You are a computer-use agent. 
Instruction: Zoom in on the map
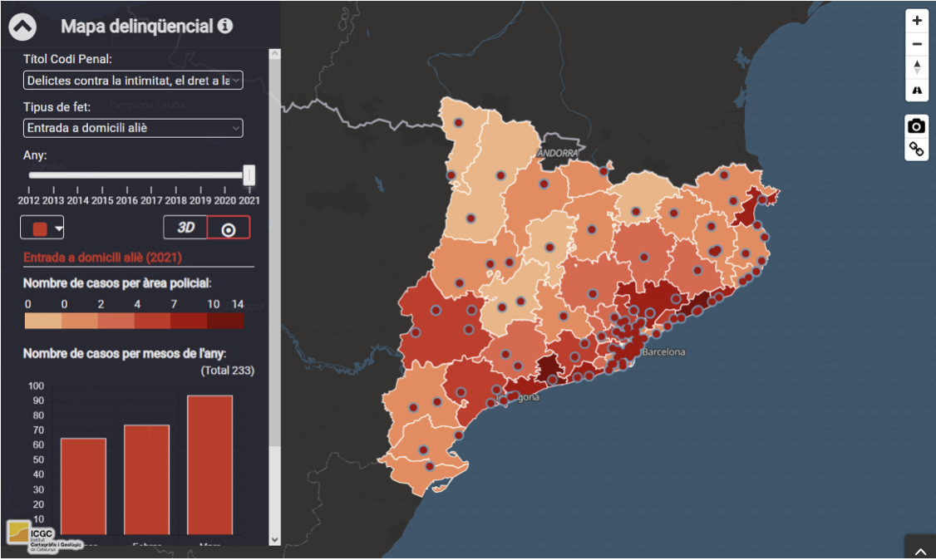pos(916,21)
